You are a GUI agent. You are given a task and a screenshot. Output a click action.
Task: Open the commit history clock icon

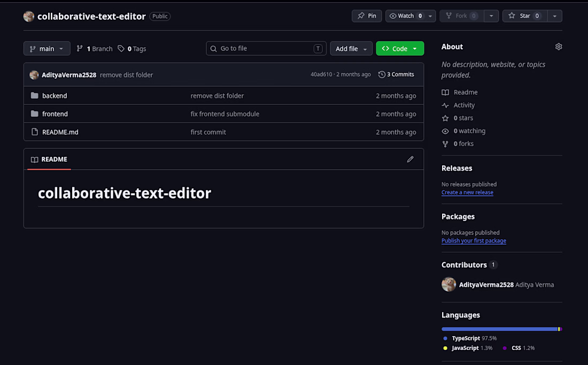382,74
